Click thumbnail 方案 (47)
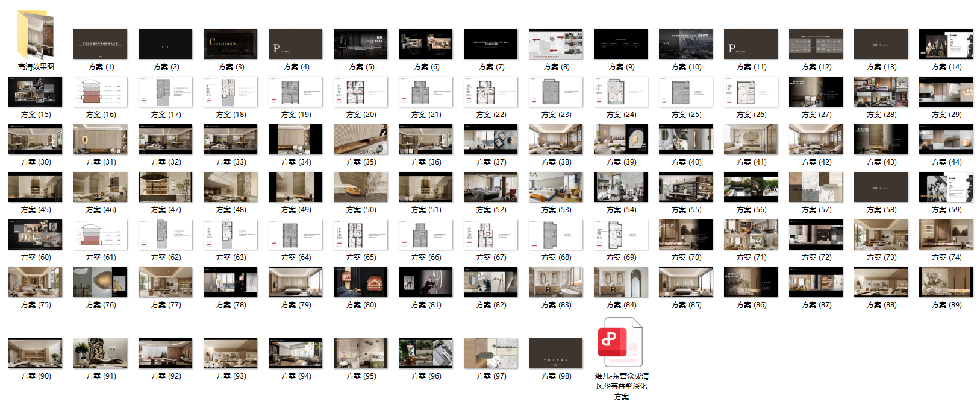This screenshot has height=413, width=980. tap(166, 187)
